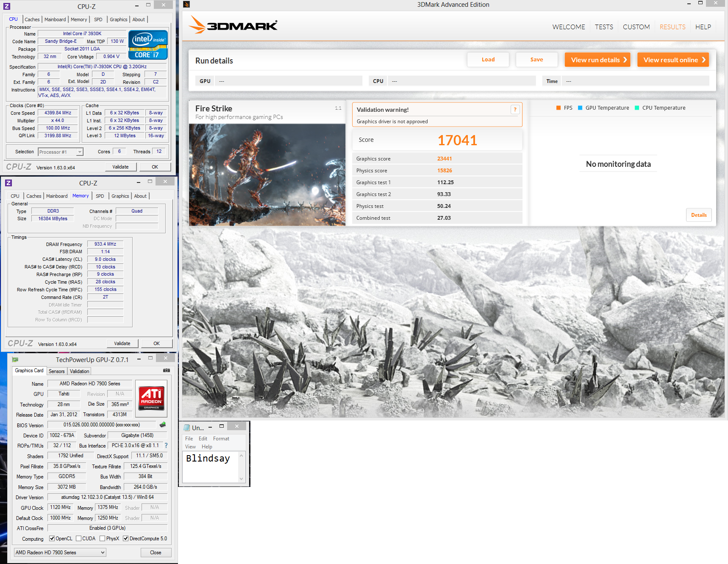Click the FPS orange legend swatch
This screenshot has width=728, height=564.
coord(559,108)
